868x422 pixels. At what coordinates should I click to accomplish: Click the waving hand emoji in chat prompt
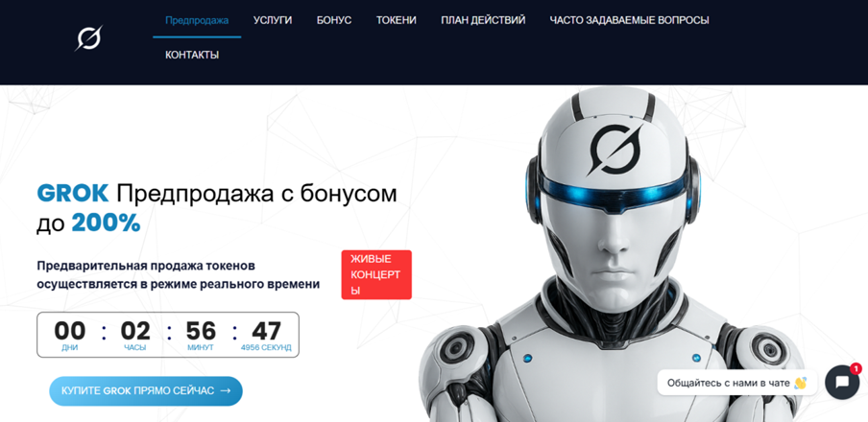[x=800, y=383]
